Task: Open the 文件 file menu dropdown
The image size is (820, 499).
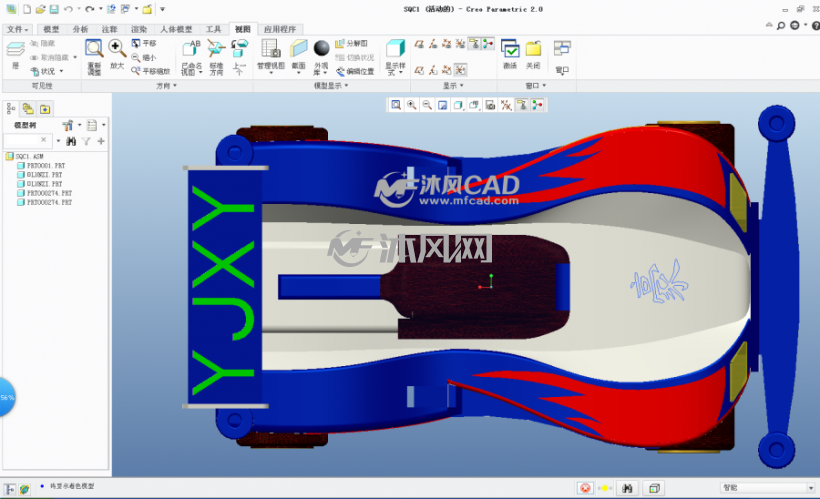Action: (x=18, y=29)
